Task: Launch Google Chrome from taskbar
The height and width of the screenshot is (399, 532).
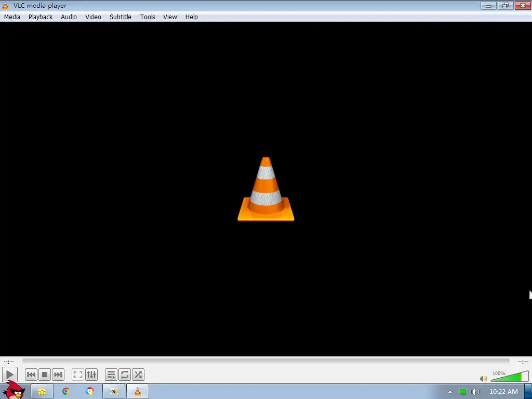Action: click(x=66, y=392)
